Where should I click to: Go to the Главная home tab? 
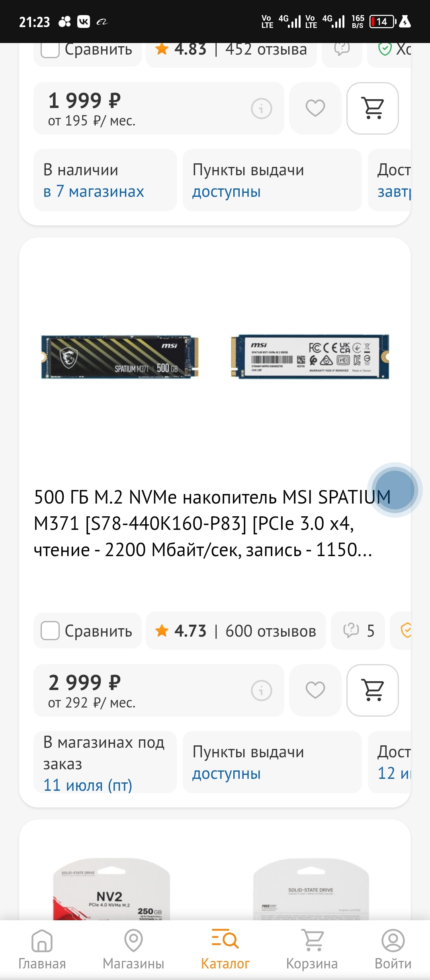(x=42, y=949)
